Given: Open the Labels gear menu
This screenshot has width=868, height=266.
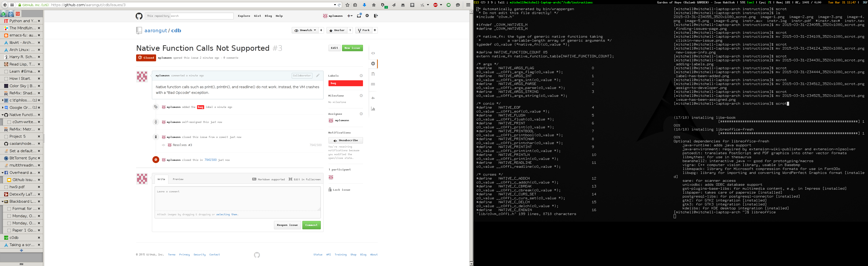Looking at the screenshot, I should tap(361, 76).
